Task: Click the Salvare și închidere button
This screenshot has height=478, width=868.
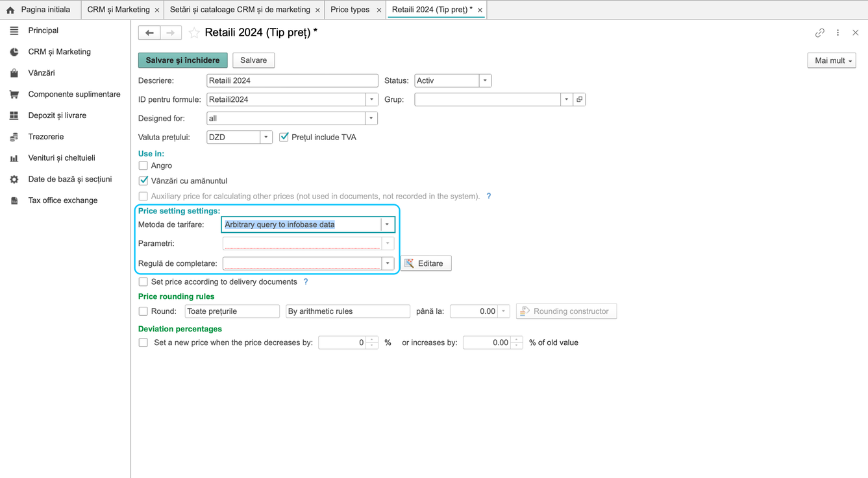Action: [x=183, y=60]
